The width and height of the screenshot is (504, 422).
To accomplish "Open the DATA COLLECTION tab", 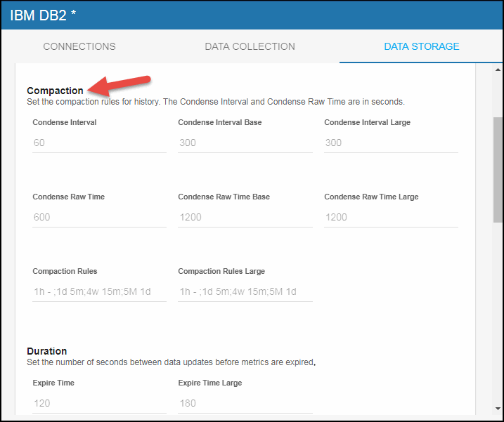I will [x=250, y=46].
